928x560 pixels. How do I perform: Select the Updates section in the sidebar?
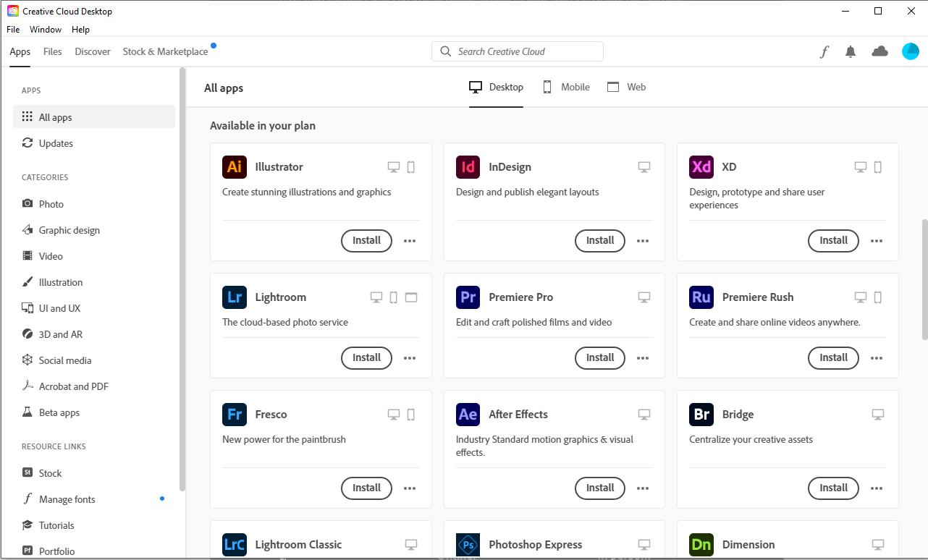point(55,143)
